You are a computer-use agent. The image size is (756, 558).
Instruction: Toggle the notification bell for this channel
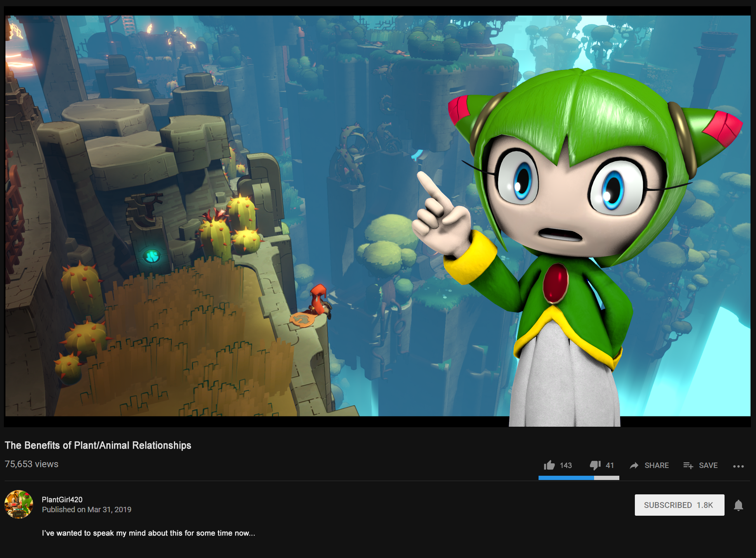click(738, 505)
